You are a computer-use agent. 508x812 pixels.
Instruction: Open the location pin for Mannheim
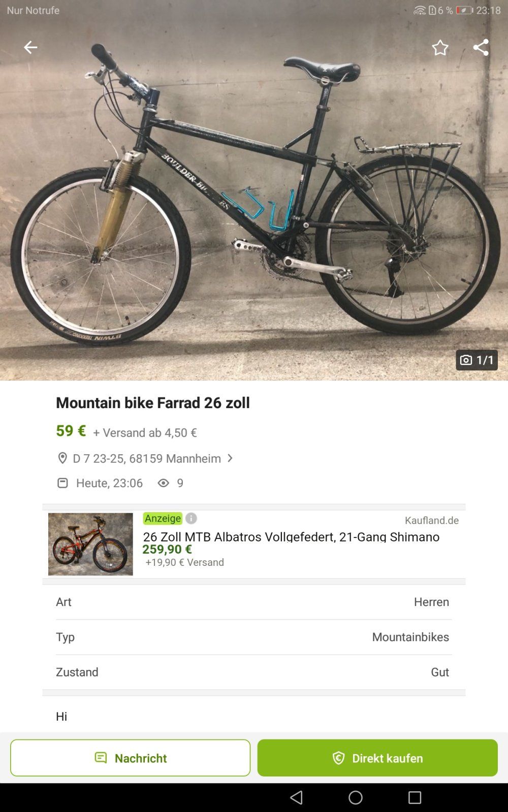click(x=62, y=458)
